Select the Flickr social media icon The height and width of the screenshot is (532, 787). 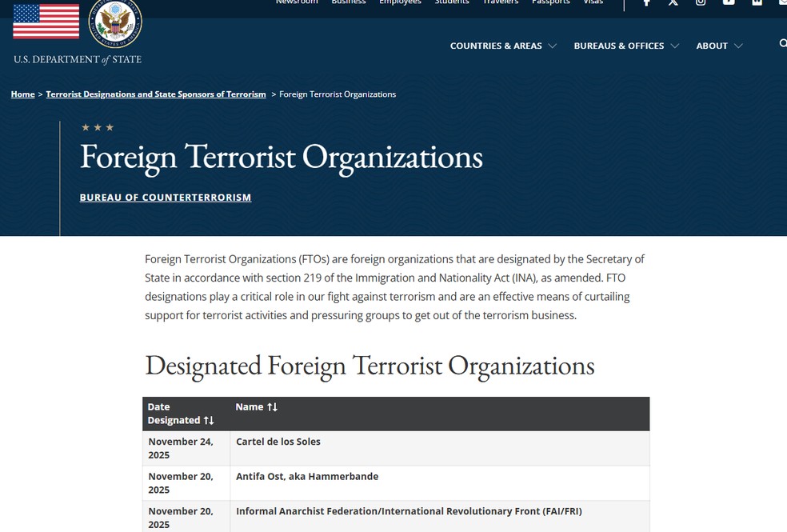pyautogui.click(x=757, y=3)
